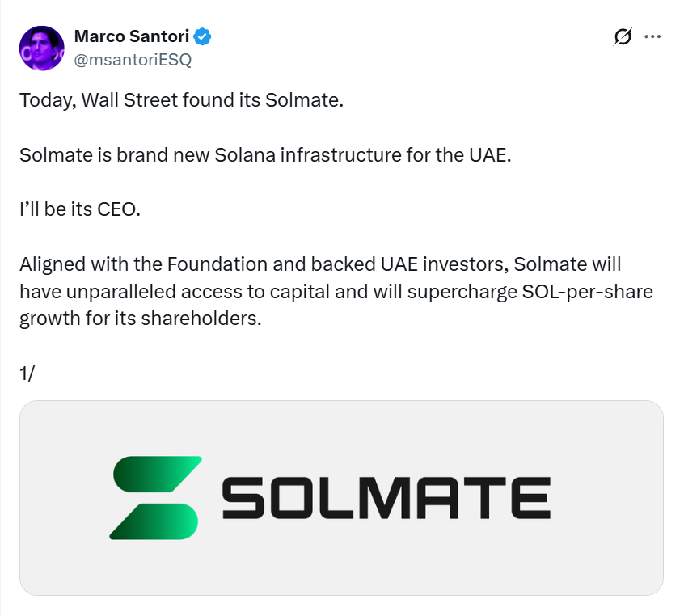Open Marco Santori's profile avatar
Image resolution: width=684 pixels, height=616 pixels.
pyautogui.click(x=42, y=48)
